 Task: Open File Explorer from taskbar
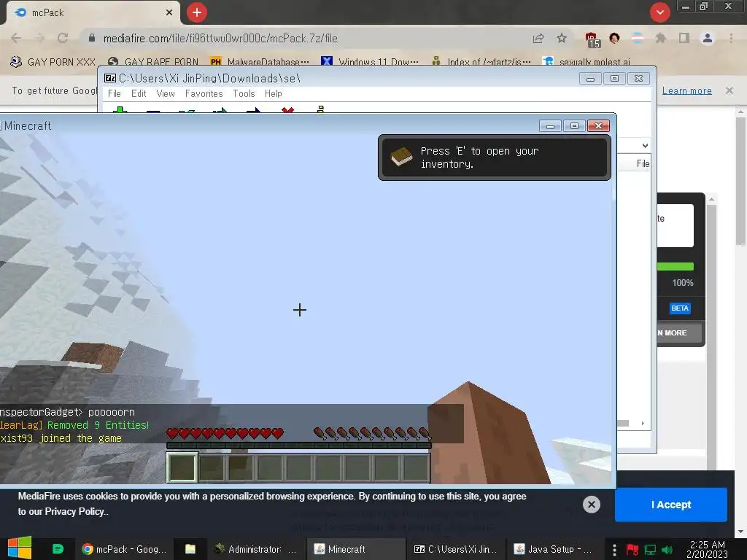(190, 549)
